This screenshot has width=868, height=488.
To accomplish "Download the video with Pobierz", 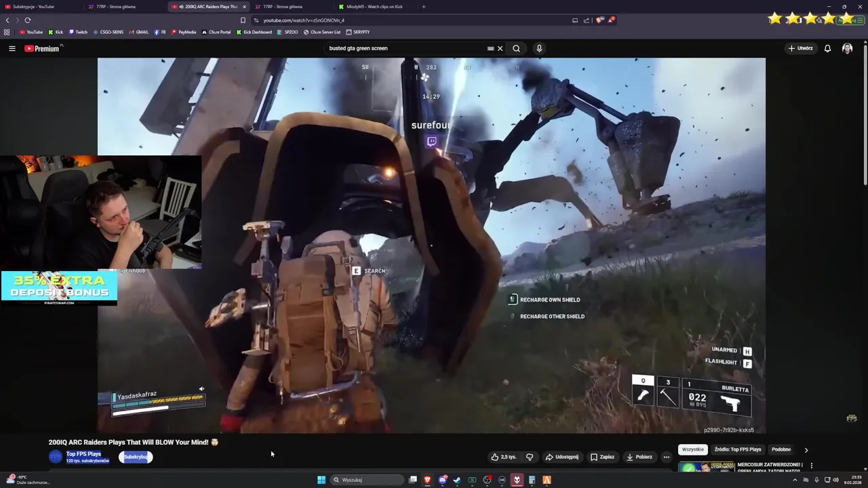I will [639, 457].
